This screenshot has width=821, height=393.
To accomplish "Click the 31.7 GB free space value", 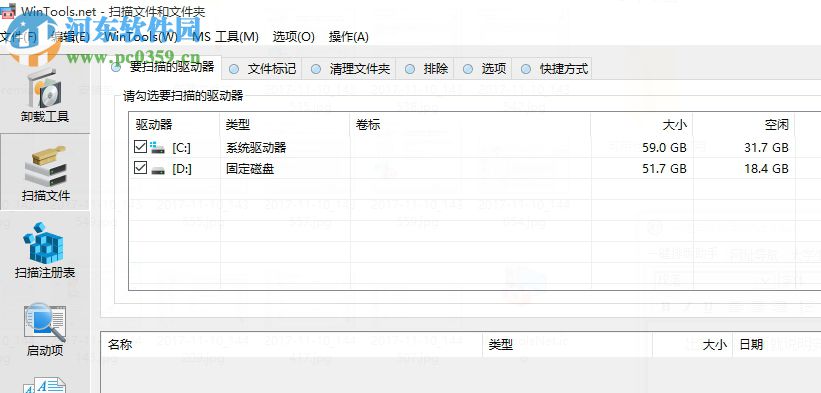I will click(x=766, y=148).
